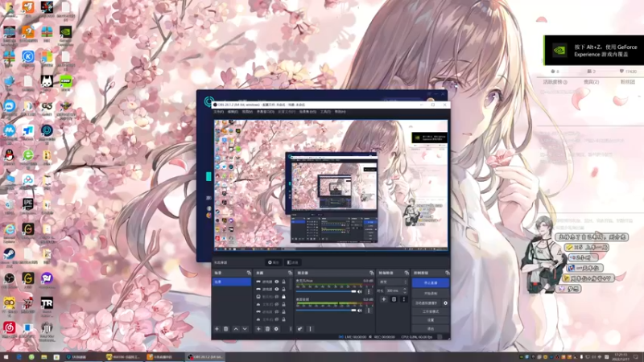
Task: Add a new scene with the Scenes dock plus icon
Action: pyautogui.click(x=217, y=329)
